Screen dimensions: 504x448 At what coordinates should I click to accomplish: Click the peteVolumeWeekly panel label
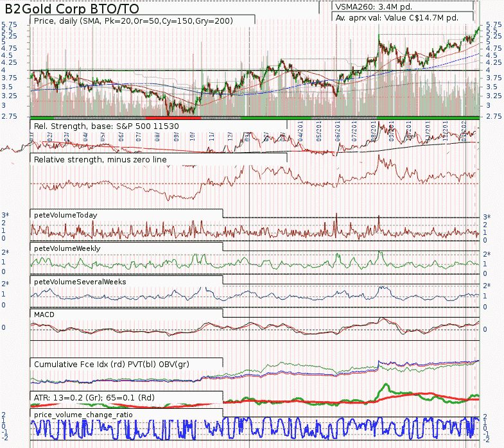click(67, 248)
